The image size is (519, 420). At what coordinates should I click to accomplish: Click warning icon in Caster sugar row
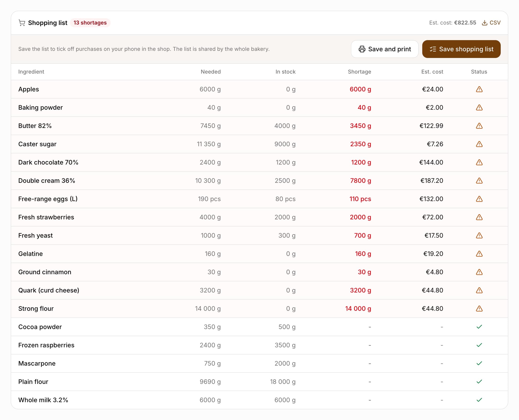[x=479, y=144]
